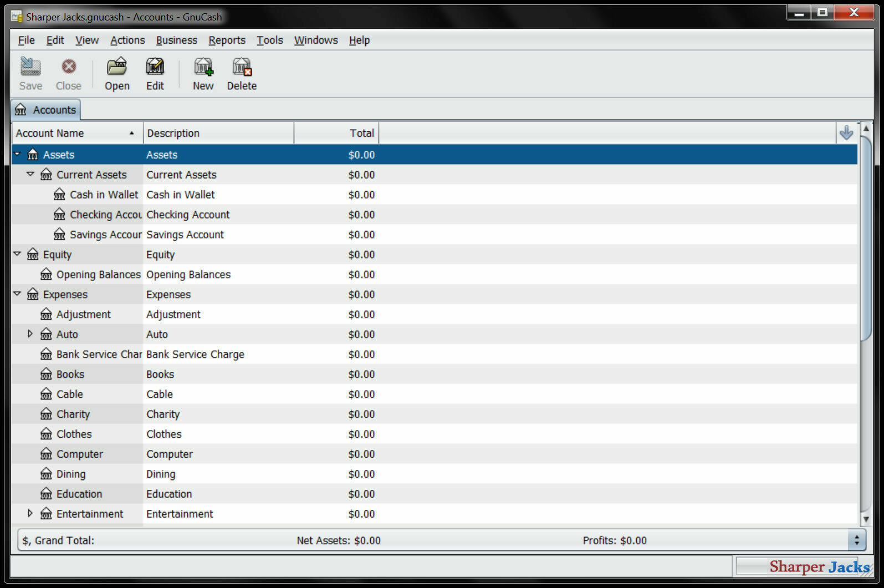Click the bank icon beside Bank Service Charge
The height and width of the screenshot is (588, 884).
coord(46,354)
